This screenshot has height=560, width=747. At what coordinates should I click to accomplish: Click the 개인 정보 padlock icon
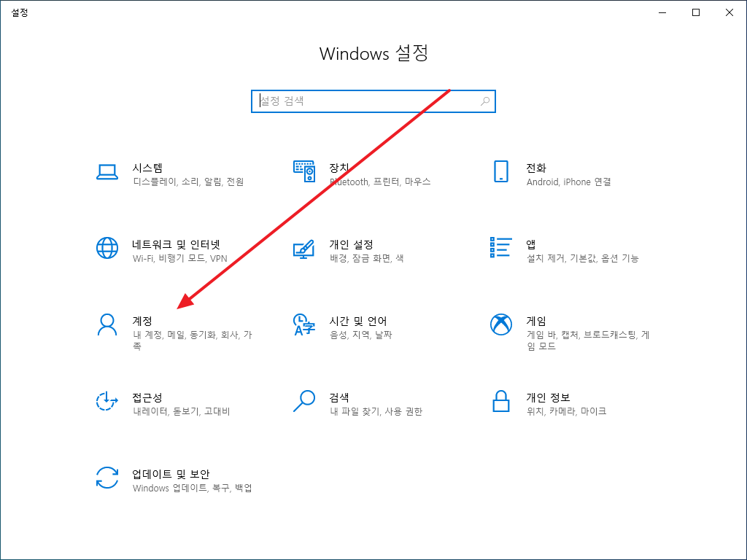(x=500, y=401)
